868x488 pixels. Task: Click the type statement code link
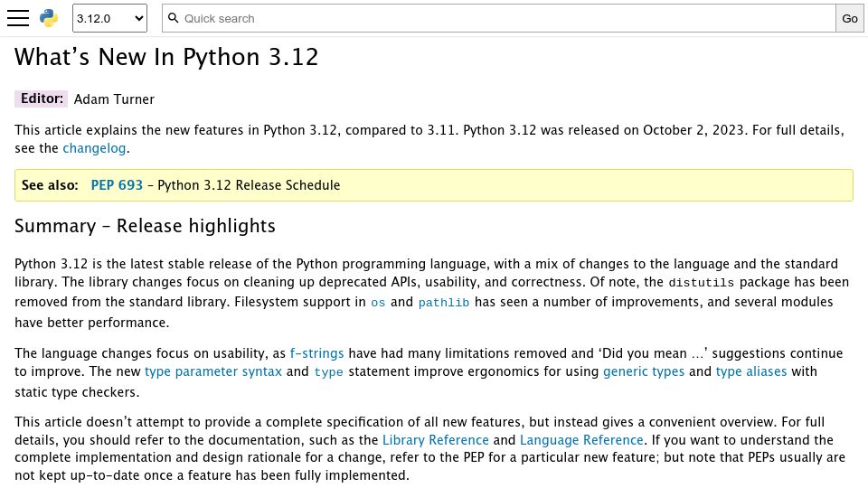point(329,371)
